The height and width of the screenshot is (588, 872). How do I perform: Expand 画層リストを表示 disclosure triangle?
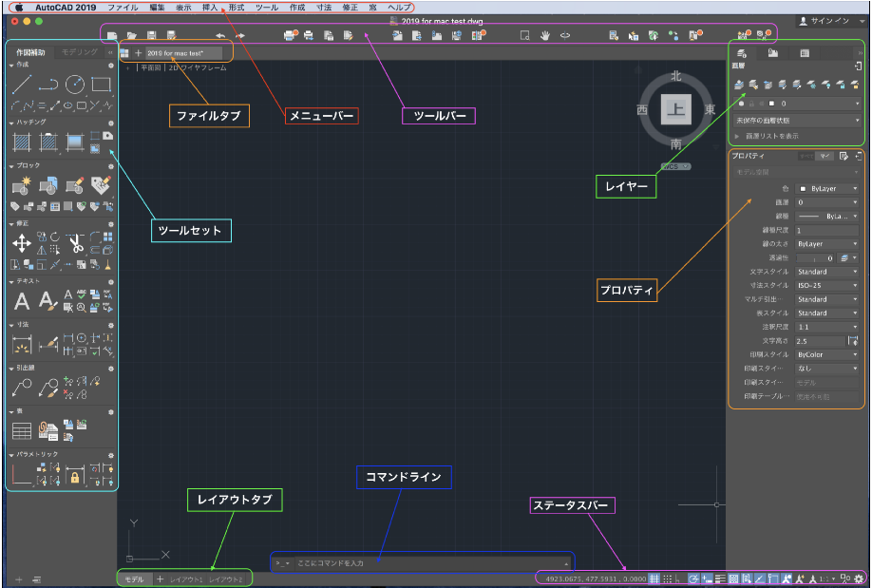[x=737, y=136]
